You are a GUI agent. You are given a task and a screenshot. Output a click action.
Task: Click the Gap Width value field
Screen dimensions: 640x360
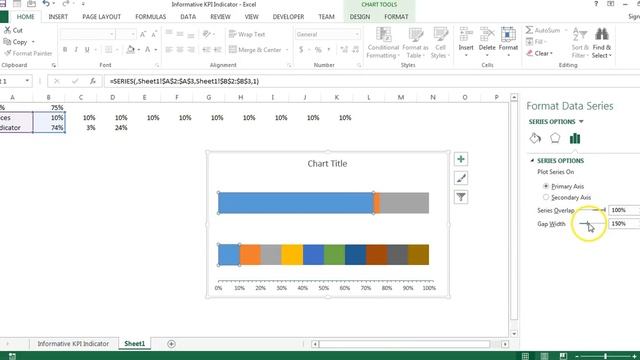624,224
